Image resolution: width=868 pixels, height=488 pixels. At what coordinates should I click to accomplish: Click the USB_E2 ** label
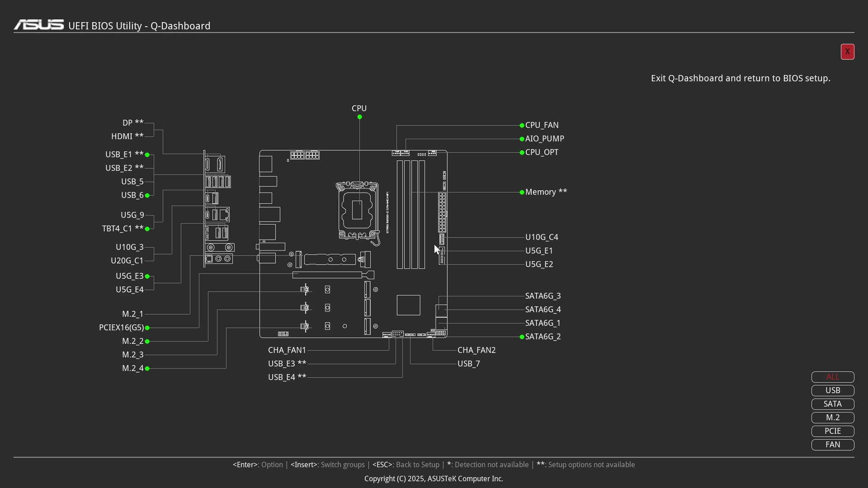(x=124, y=168)
